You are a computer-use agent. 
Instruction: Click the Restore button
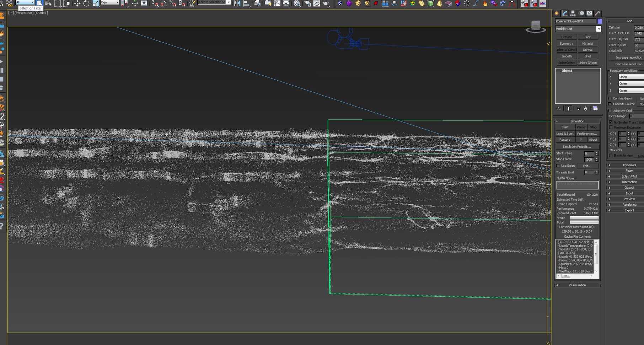(565, 140)
